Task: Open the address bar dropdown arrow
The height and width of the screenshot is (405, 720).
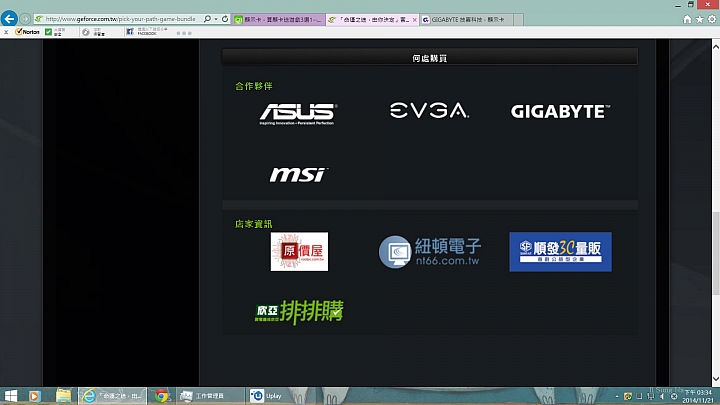Action: pos(216,19)
